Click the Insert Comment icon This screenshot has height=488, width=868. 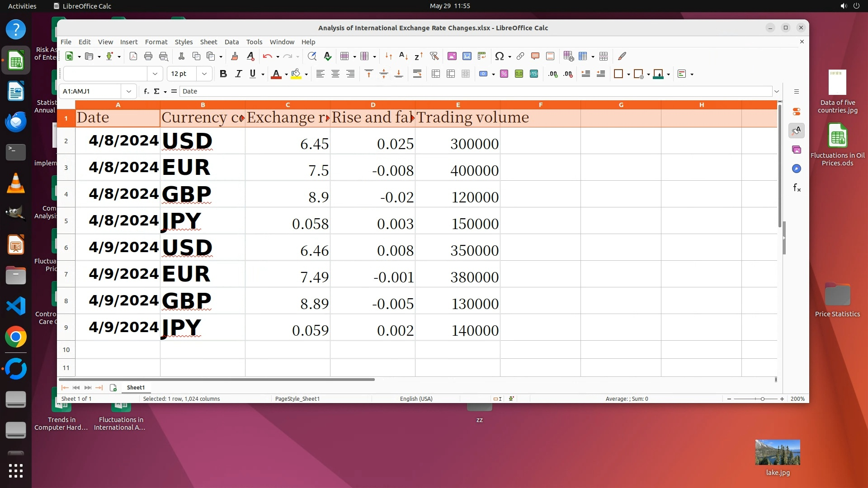click(x=535, y=56)
